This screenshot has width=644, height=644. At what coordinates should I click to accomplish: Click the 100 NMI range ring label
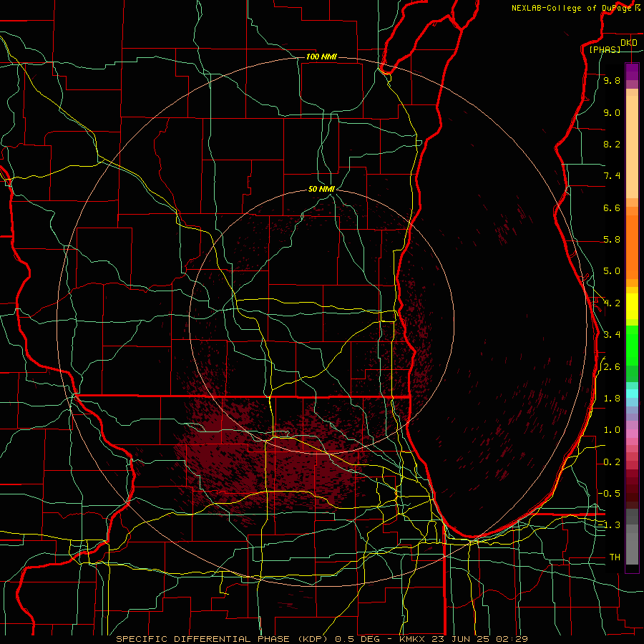click(x=321, y=57)
